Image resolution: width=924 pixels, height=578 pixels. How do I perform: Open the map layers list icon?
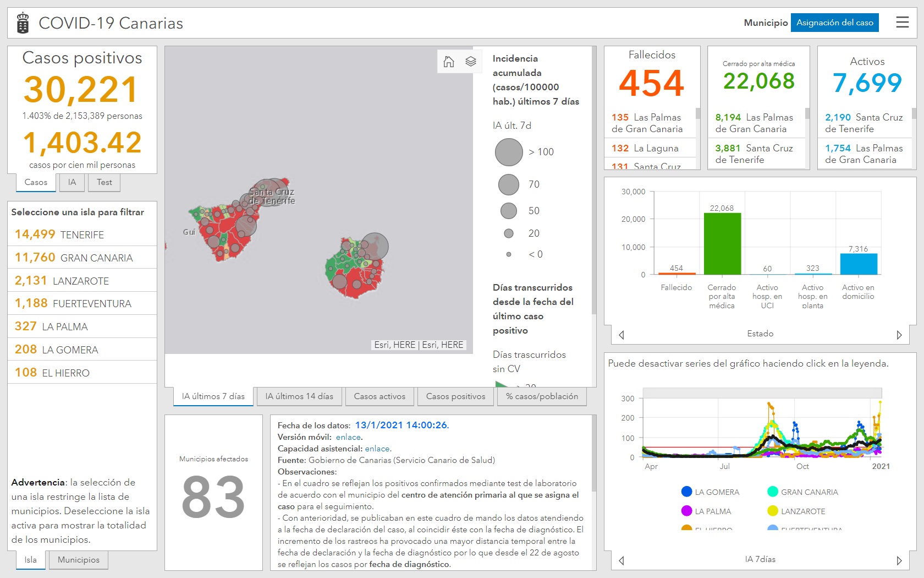coord(471,62)
